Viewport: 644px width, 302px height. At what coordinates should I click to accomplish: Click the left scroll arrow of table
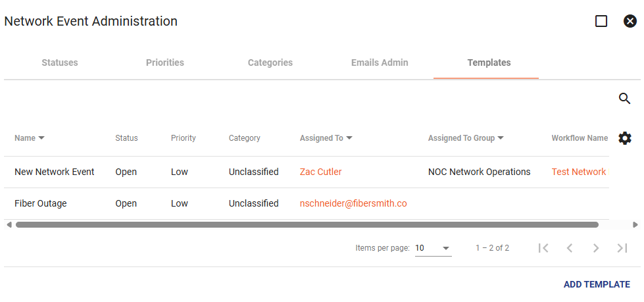[x=9, y=225]
